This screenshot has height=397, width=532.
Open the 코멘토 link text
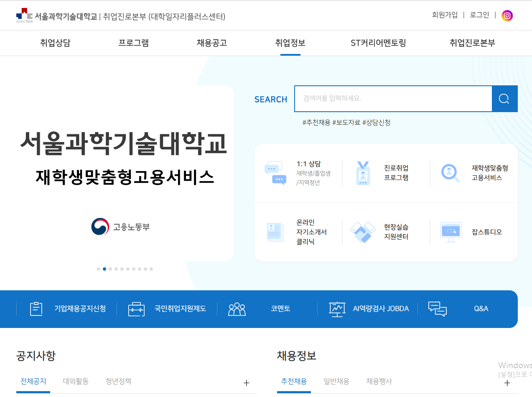point(280,309)
